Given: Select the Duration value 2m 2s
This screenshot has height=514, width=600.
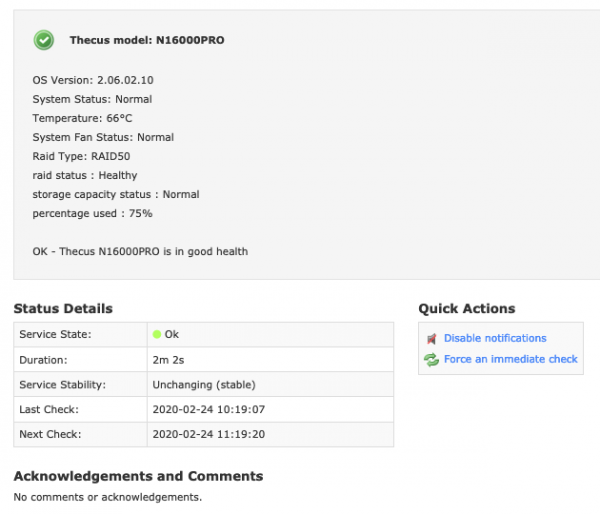Looking at the screenshot, I should 168,360.
